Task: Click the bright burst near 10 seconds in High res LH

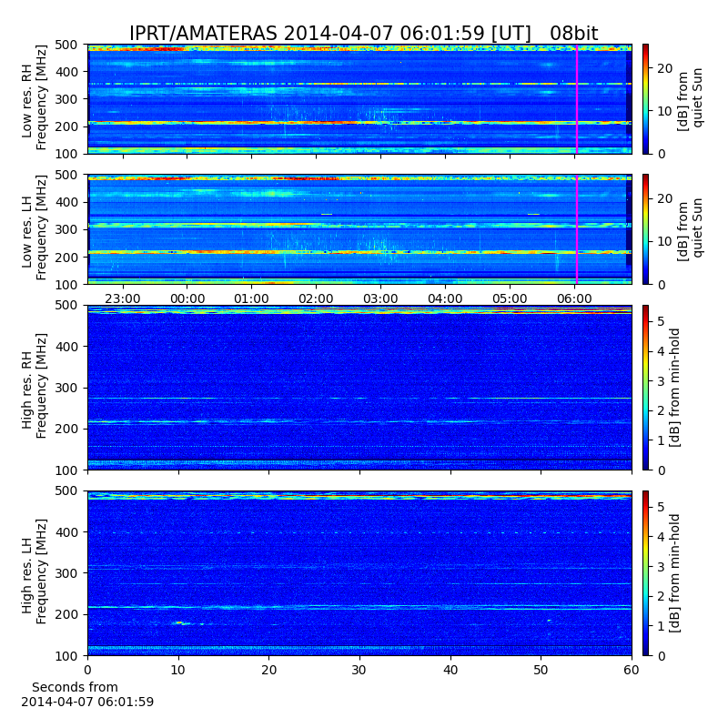Action: (179, 622)
